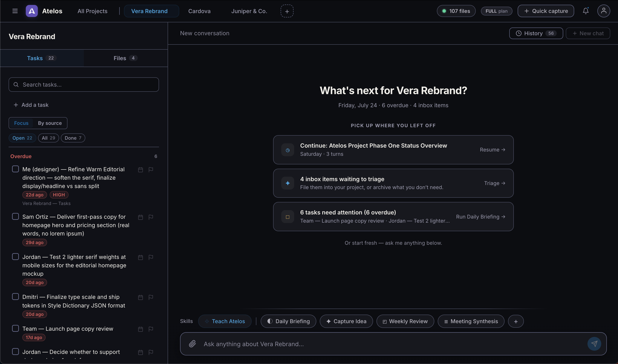Focus the Search tasks field
Image resolution: width=618 pixels, height=364 pixels.
tap(84, 85)
